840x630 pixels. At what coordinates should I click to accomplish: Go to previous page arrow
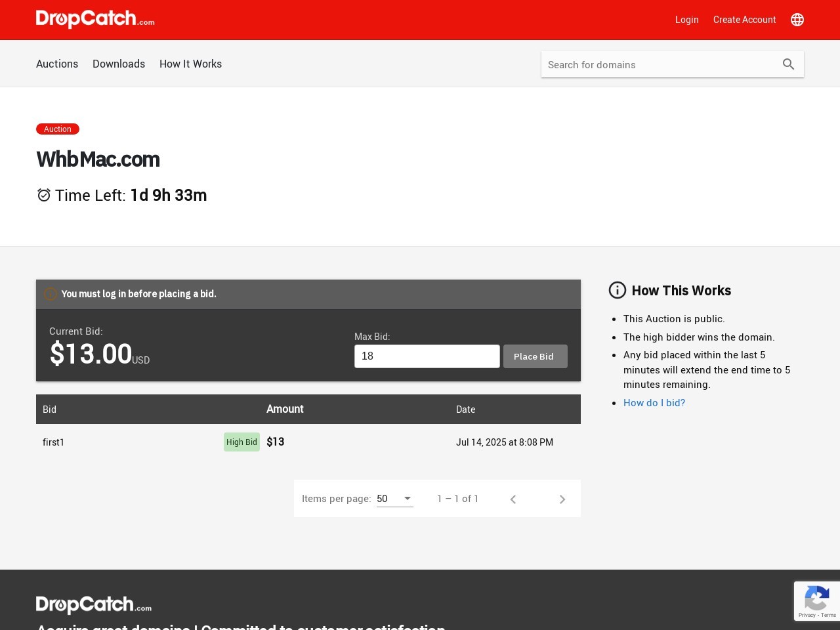(513, 499)
